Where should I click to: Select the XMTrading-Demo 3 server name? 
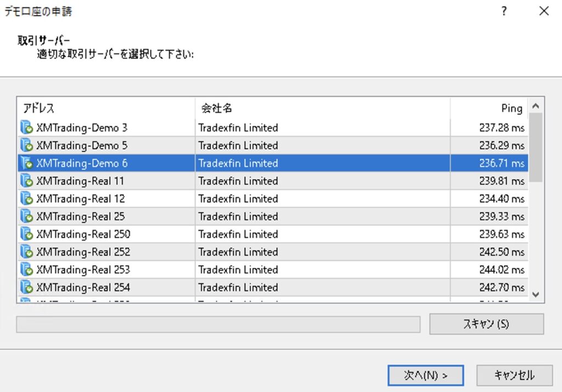pos(82,128)
